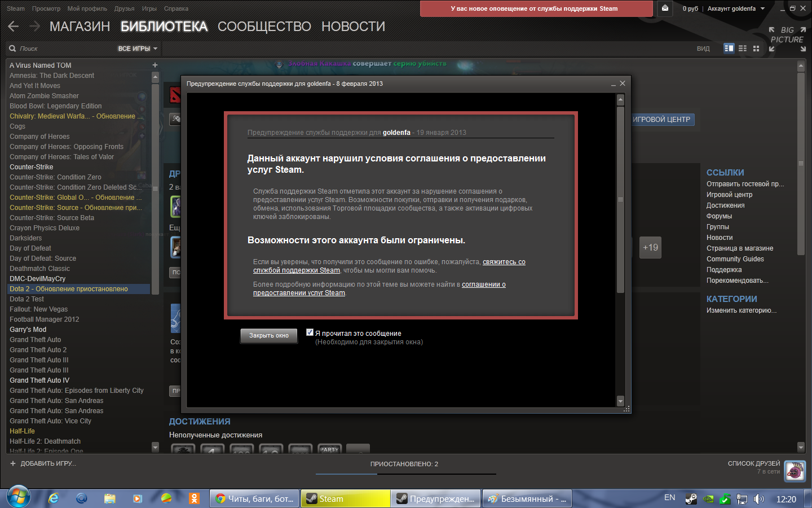Open 'соглашении о предоставлении услуг Steam' link
812x508 pixels.
[x=379, y=288]
